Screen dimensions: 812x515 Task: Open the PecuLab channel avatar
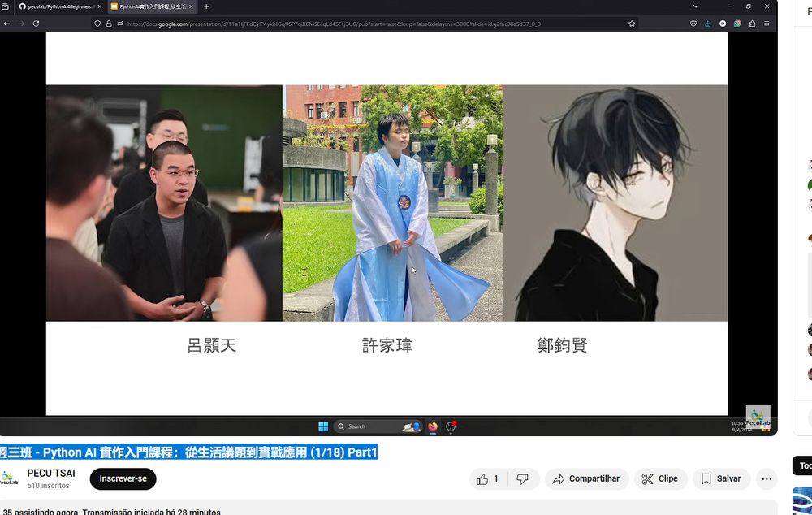(x=9, y=478)
